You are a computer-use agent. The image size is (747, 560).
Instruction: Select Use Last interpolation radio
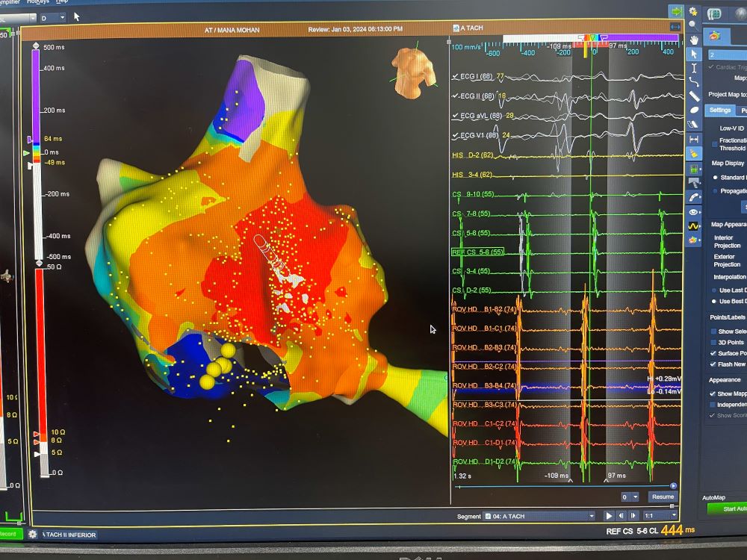(713, 290)
